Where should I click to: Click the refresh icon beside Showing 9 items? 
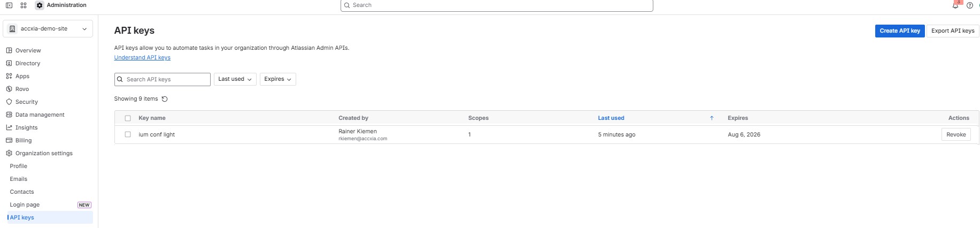click(x=165, y=99)
